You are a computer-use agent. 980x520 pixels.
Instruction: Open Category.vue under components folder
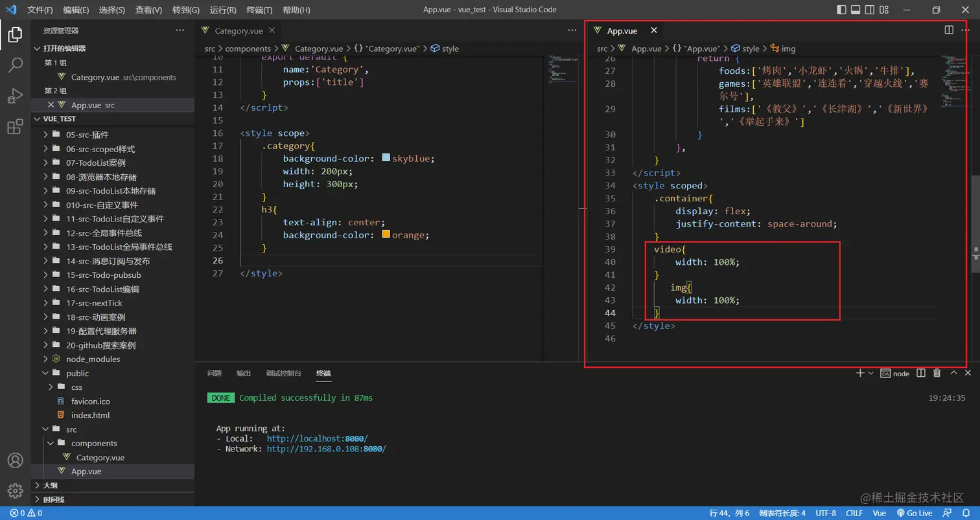click(x=113, y=457)
